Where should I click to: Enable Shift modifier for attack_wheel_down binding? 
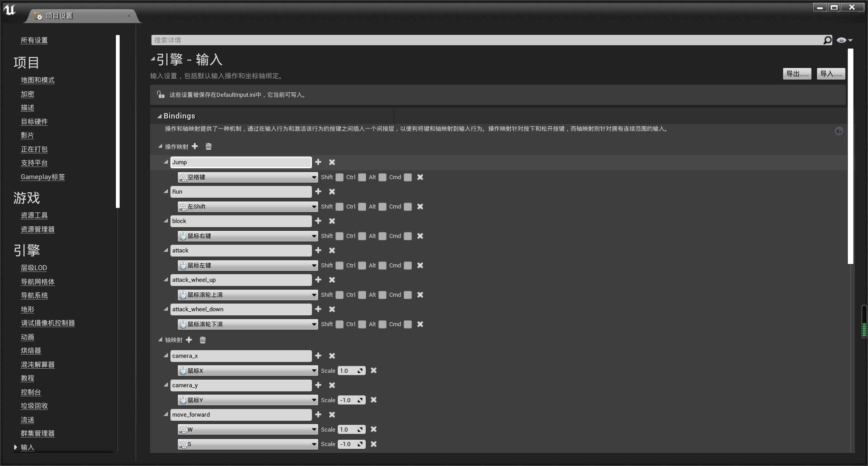[340, 324]
